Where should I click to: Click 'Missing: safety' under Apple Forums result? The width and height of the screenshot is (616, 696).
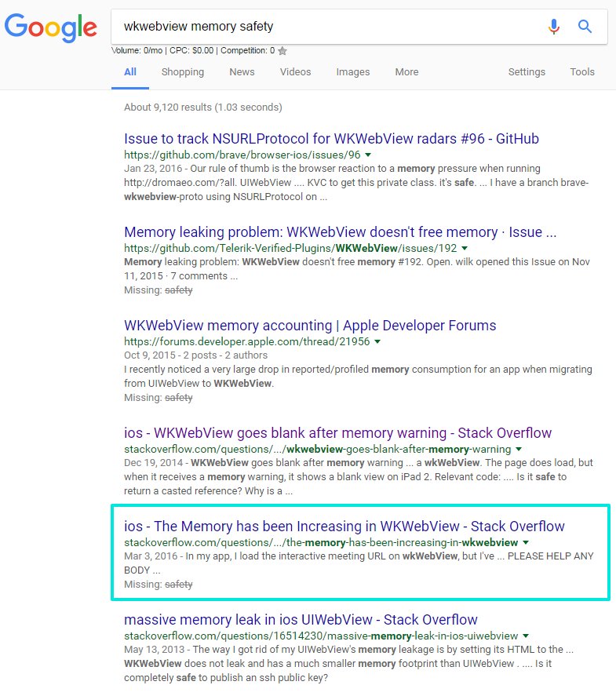point(158,398)
